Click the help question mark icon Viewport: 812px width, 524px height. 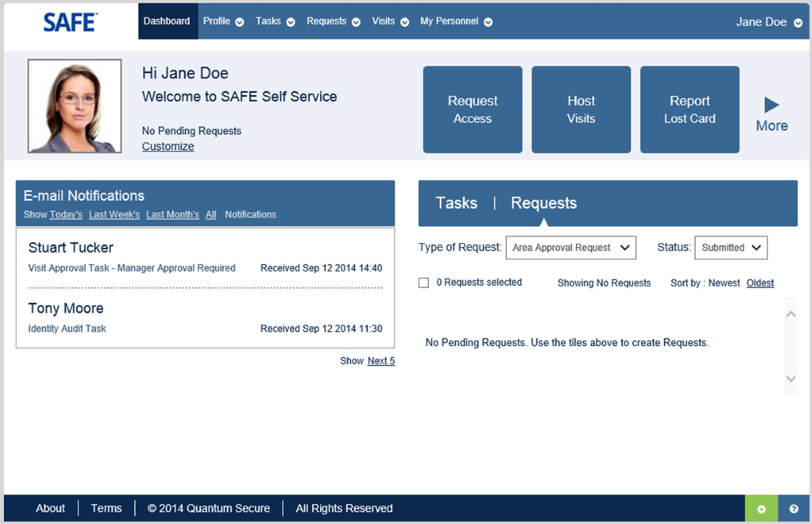(794, 508)
